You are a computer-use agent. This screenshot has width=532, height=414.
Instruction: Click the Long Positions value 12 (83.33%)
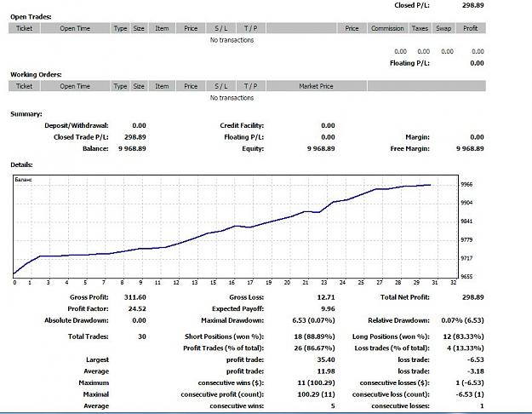coord(463,336)
